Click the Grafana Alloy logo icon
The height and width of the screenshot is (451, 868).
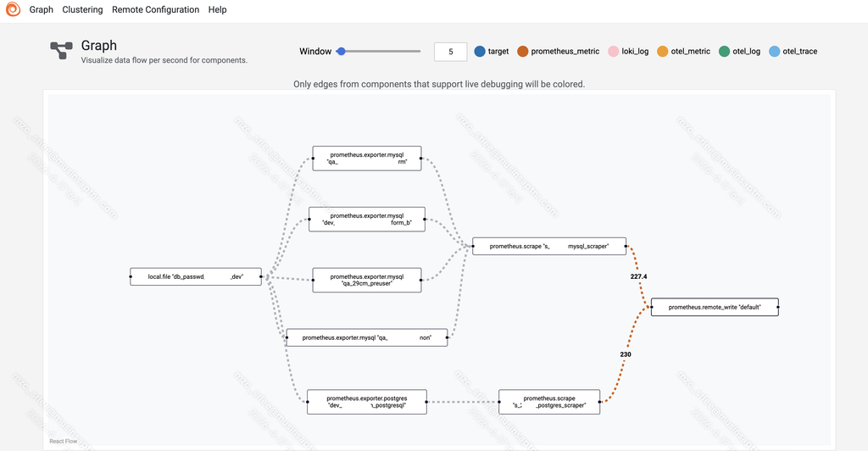(x=13, y=9)
